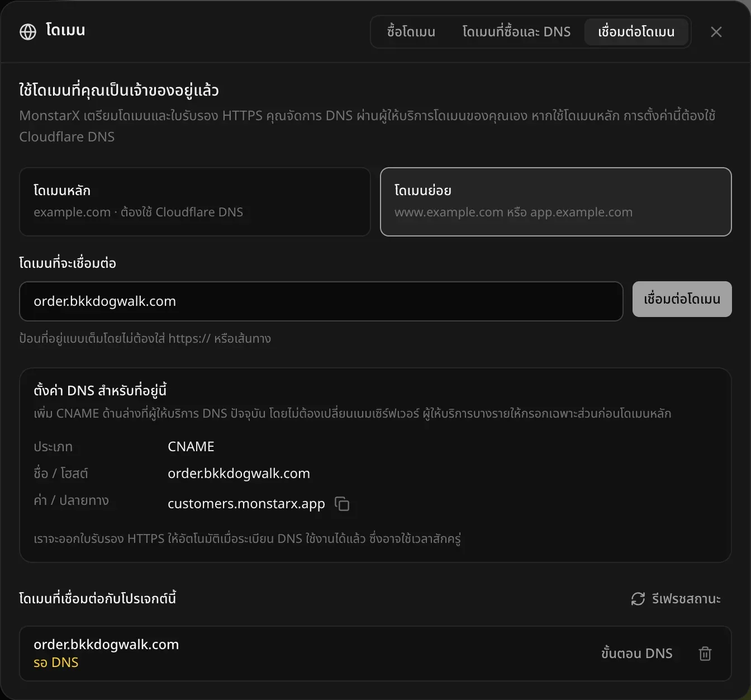Select the CNAME record type value

click(191, 447)
